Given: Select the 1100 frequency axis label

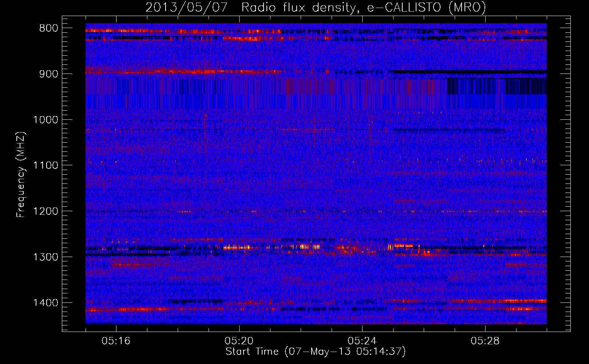Looking at the screenshot, I should coord(46,166).
